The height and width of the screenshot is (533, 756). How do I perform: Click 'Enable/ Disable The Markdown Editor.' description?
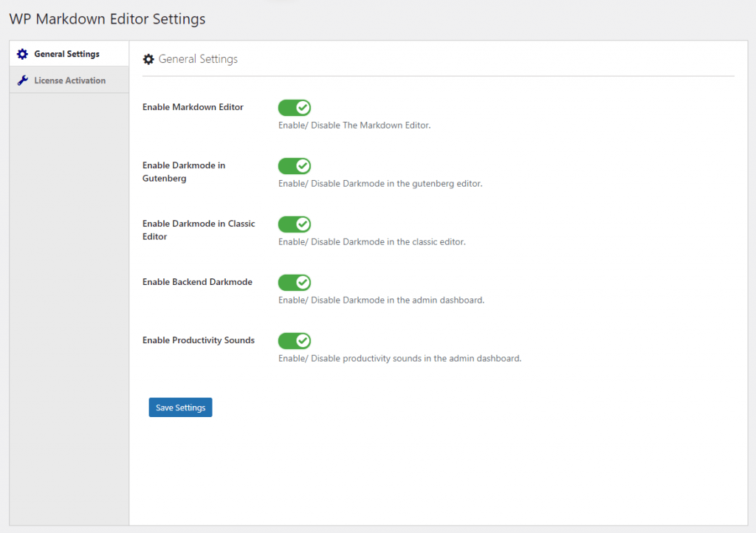(x=354, y=125)
